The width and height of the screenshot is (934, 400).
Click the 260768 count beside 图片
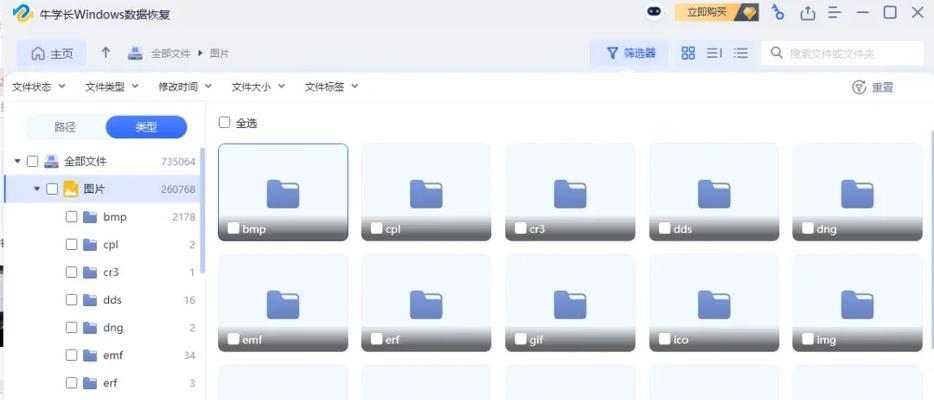tap(178, 189)
